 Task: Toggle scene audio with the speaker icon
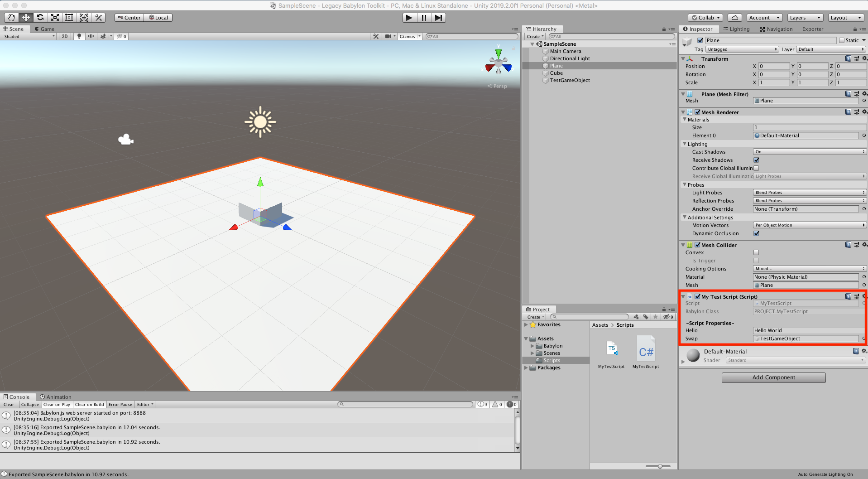tap(91, 36)
